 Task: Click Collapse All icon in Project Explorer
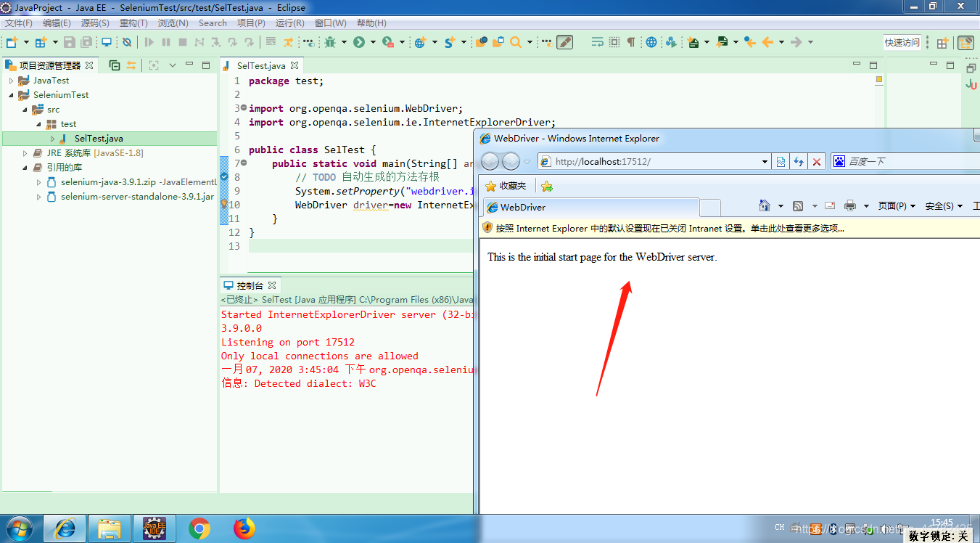115,65
